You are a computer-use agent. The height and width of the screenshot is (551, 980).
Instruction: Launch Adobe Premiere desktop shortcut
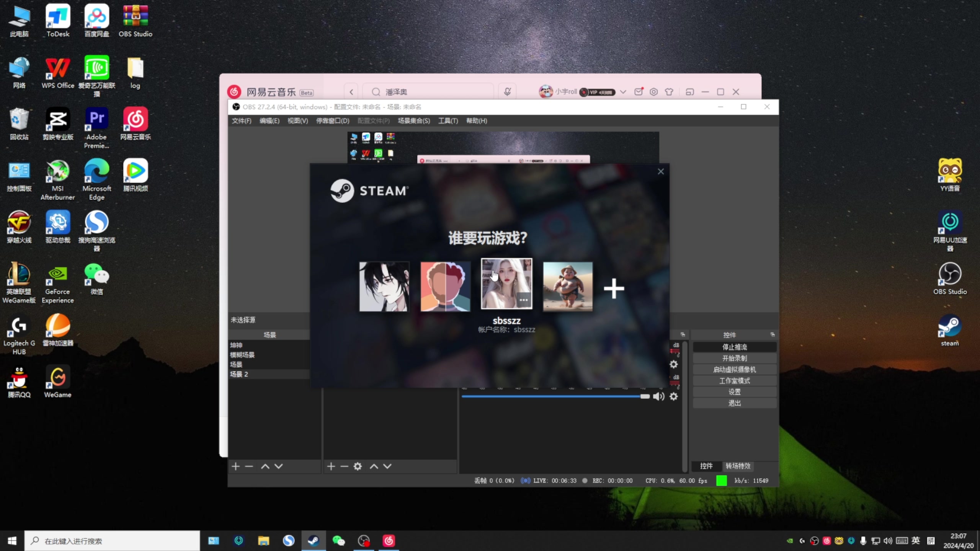pyautogui.click(x=97, y=128)
